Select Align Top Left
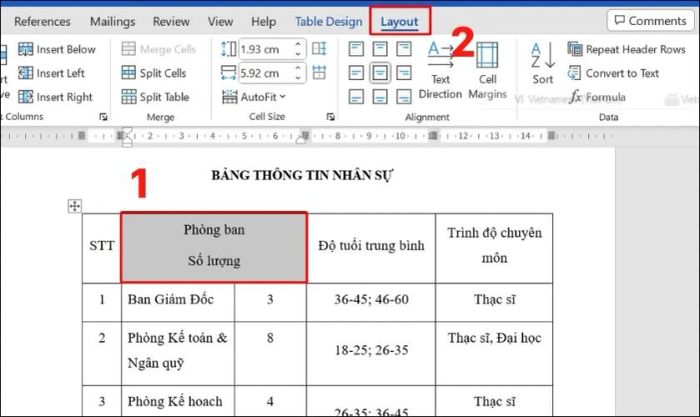Image resolution: width=700 pixels, height=417 pixels. click(x=356, y=49)
